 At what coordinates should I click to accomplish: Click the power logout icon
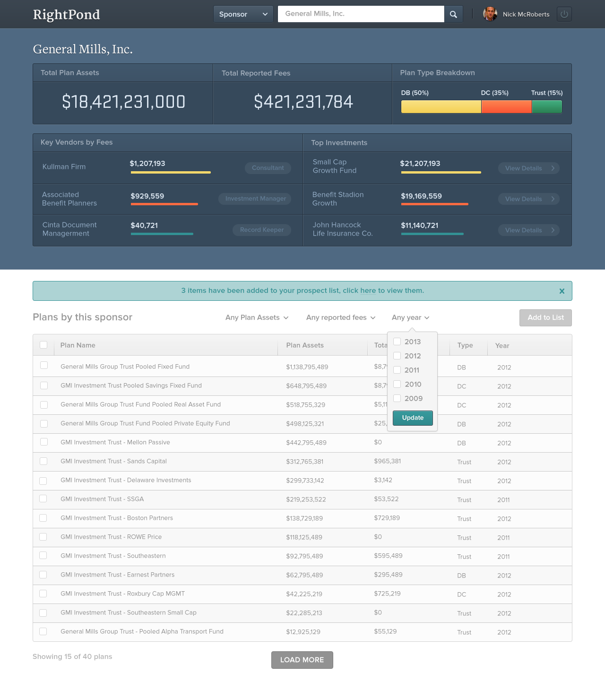[x=564, y=14]
